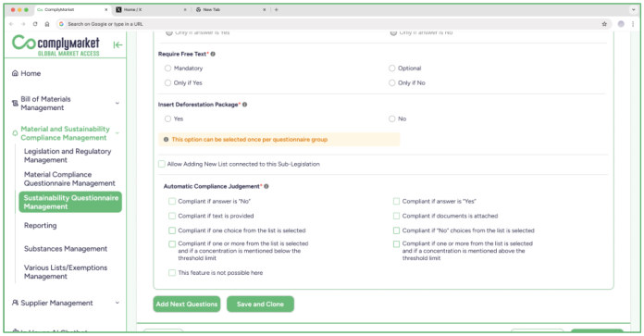
Task: Click the Add Next Questions button
Action: click(x=187, y=304)
